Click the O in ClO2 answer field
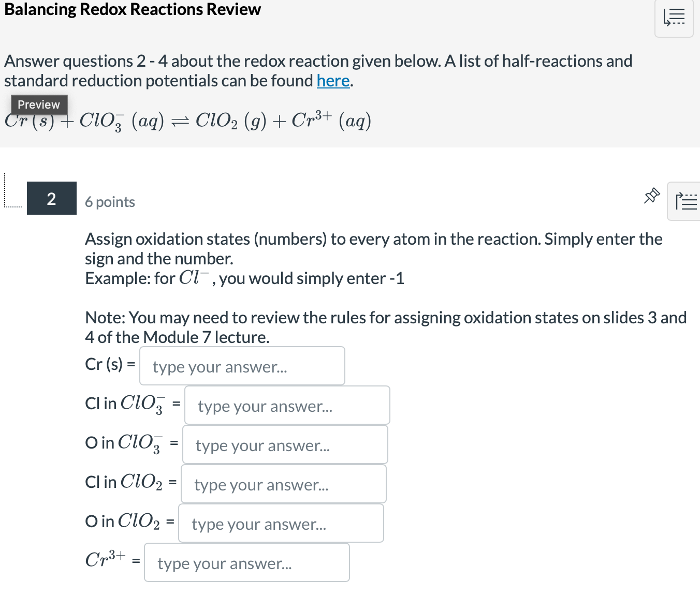700x596 pixels. 281,523
